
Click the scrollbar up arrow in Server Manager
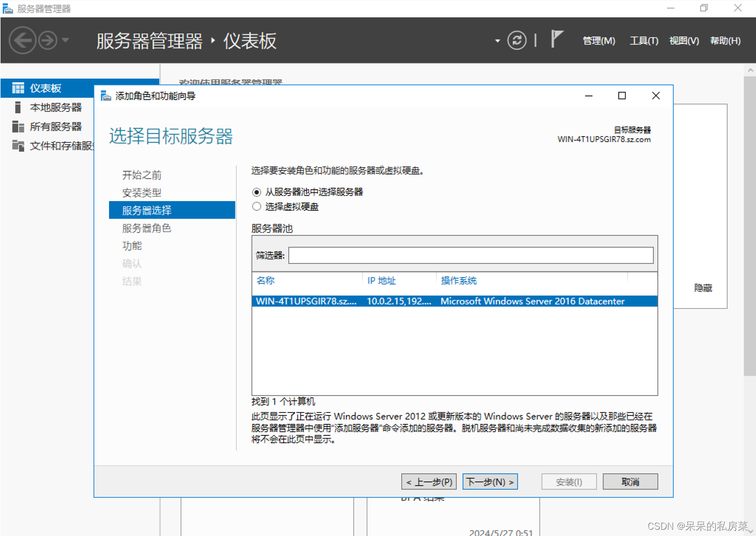750,70
